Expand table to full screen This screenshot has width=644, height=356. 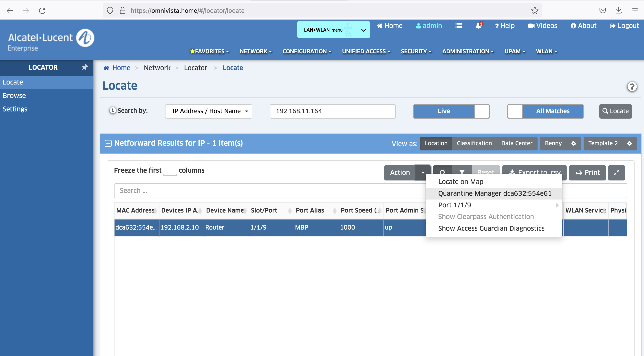pyautogui.click(x=617, y=173)
